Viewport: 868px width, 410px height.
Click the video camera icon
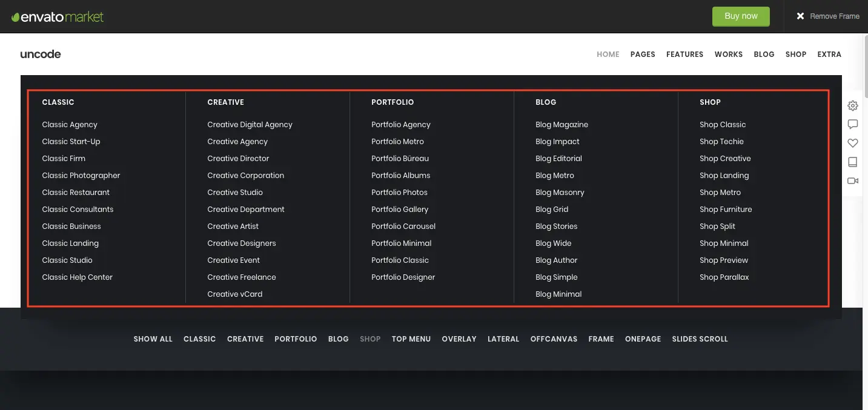pyautogui.click(x=853, y=180)
